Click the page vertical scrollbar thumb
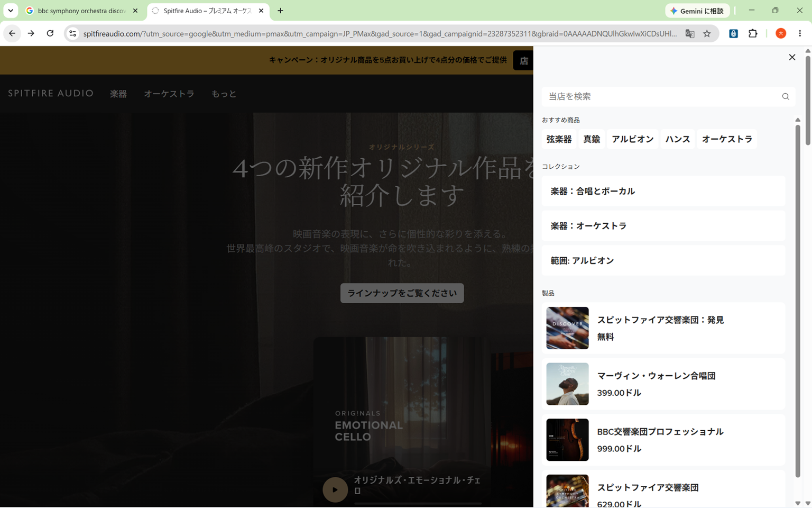 [808, 99]
